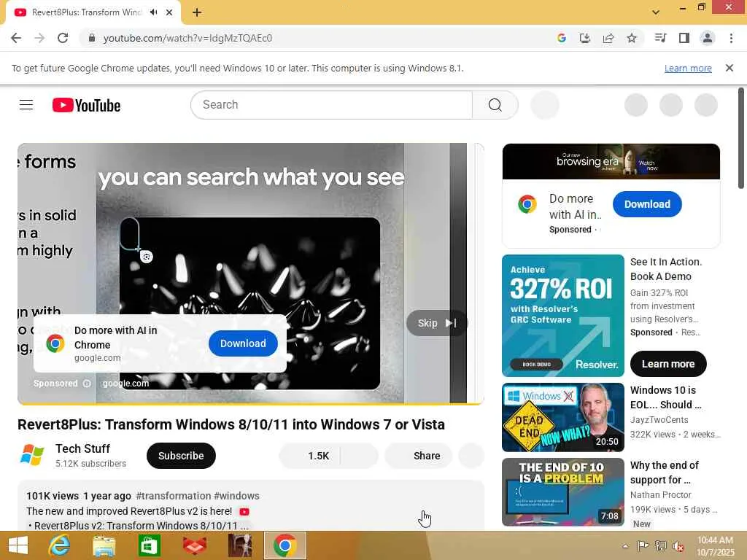Viewport: 747px width, 560px height.
Task: Open the muted volume tray icon
Action: pyautogui.click(x=678, y=546)
